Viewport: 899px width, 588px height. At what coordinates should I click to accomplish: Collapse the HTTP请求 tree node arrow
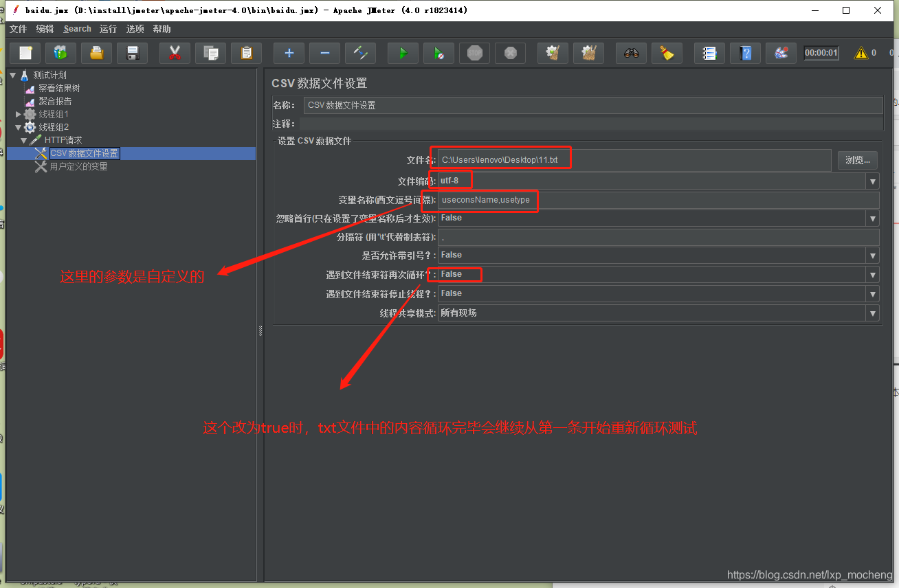point(24,140)
